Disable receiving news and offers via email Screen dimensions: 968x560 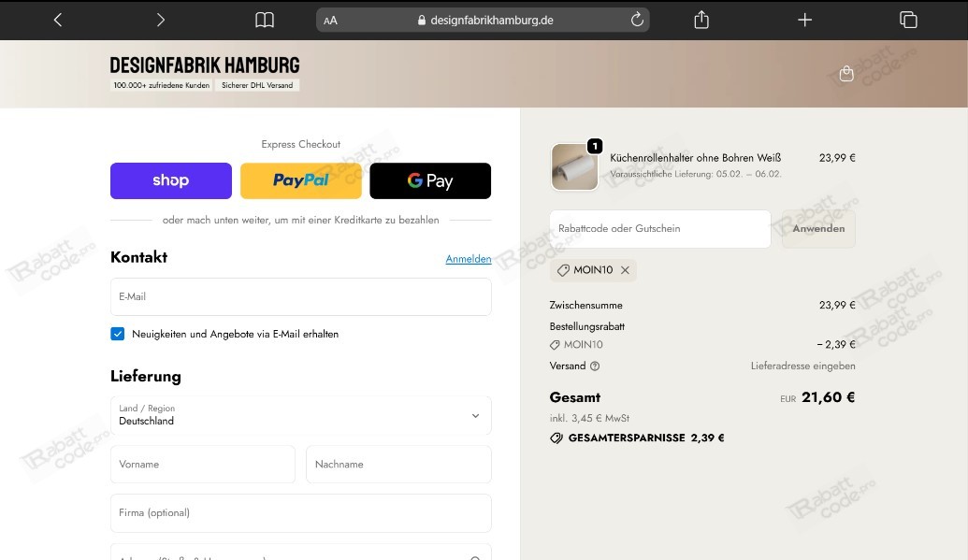click(x=117, y=333)
